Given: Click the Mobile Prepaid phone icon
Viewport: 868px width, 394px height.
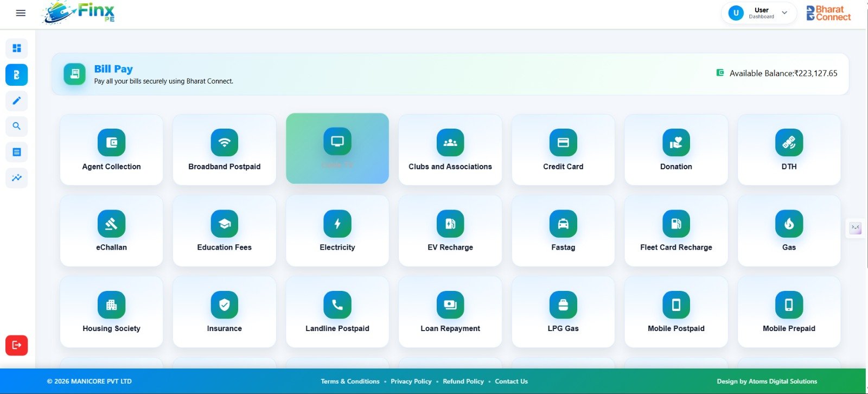Looking at the screenshot, I should click(x=789, y=305).
